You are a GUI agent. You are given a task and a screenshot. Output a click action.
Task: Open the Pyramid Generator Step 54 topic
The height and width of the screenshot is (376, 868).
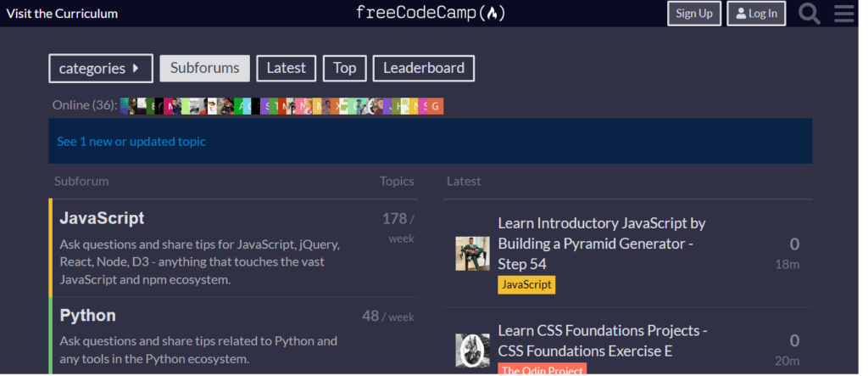click(x=602, y=244)
